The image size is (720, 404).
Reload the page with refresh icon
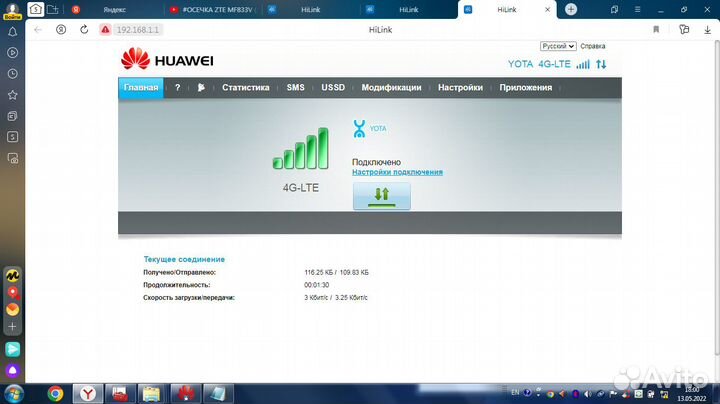84,30
